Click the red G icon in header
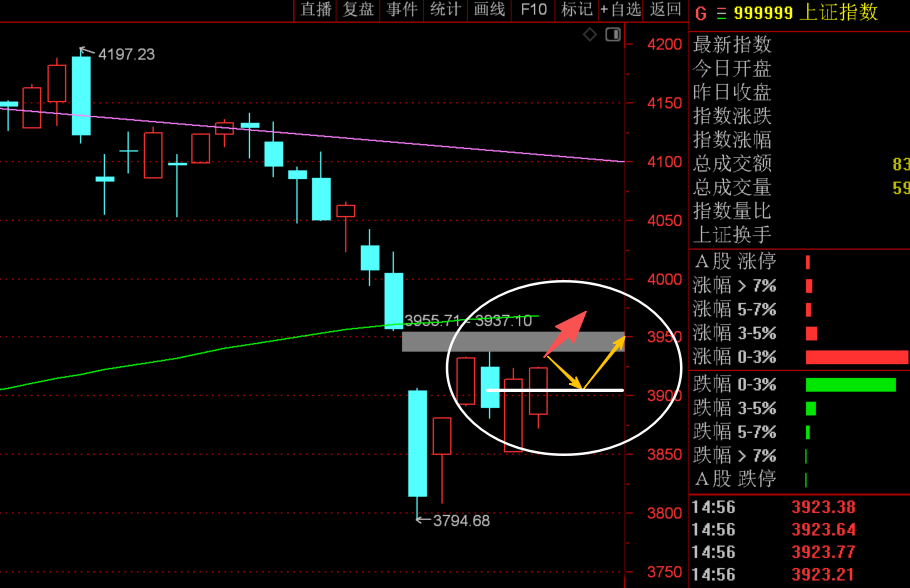Viewport: 910px width, 588px height. coord(701,13)
